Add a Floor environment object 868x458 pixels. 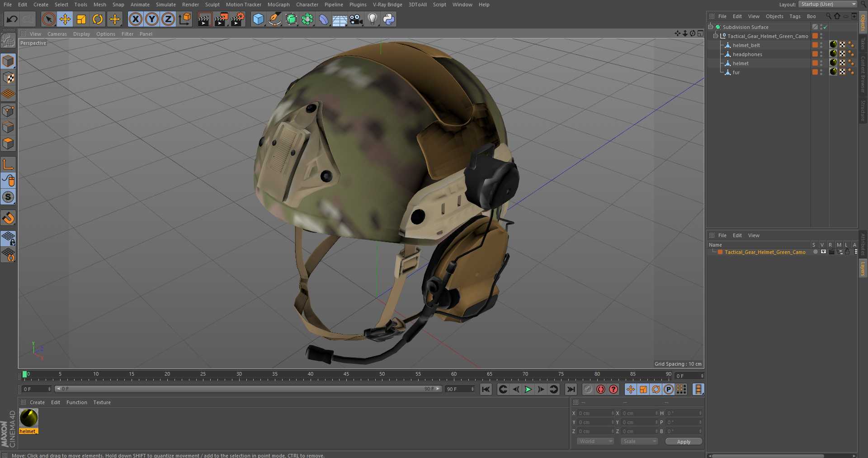click(x=340, y=19)
